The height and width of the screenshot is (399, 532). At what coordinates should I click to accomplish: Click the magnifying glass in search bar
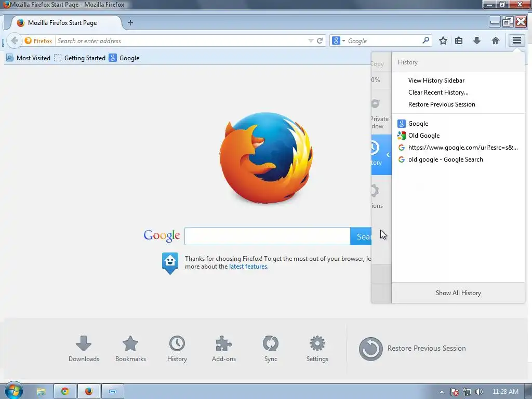coord(425,41)
